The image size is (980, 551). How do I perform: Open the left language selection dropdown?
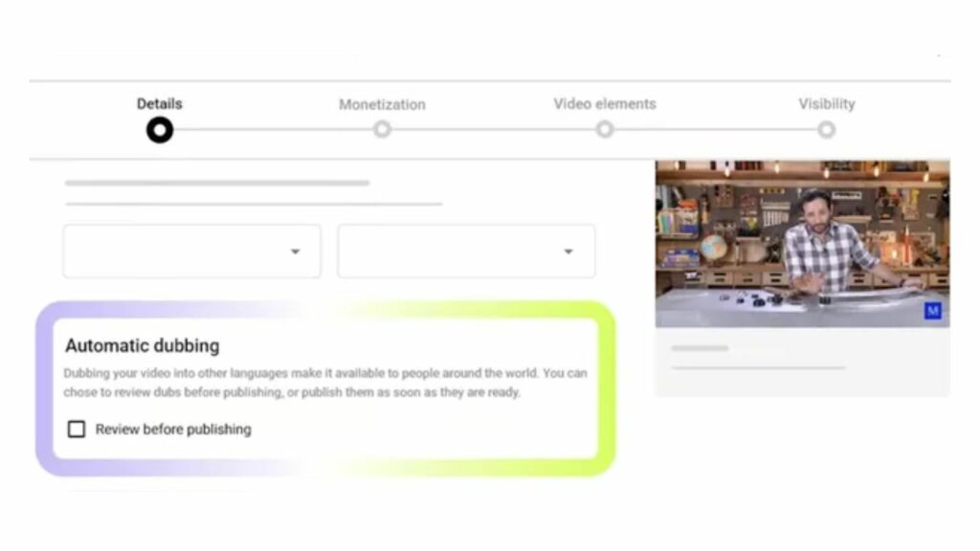pos(191,251)
